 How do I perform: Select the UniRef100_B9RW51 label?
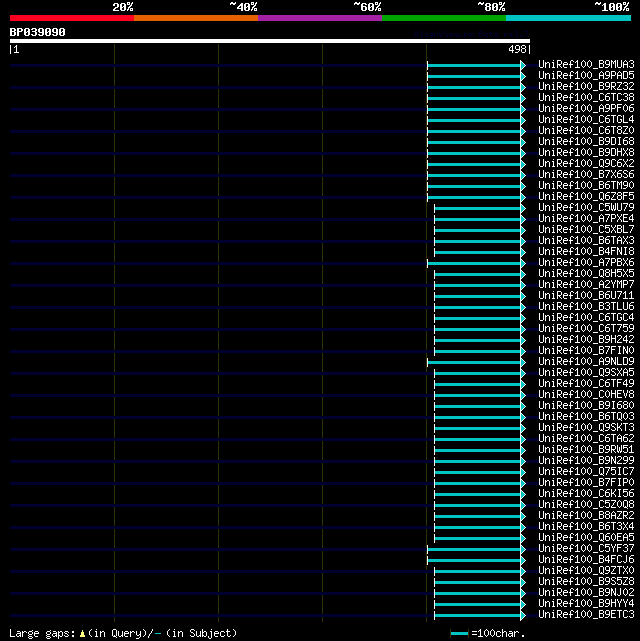(x=586, y=450)
